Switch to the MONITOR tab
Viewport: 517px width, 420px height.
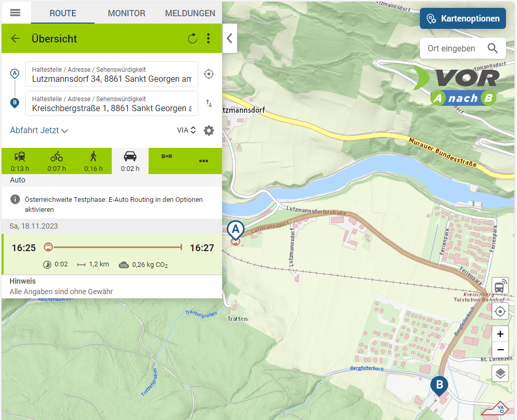point(126,13)
